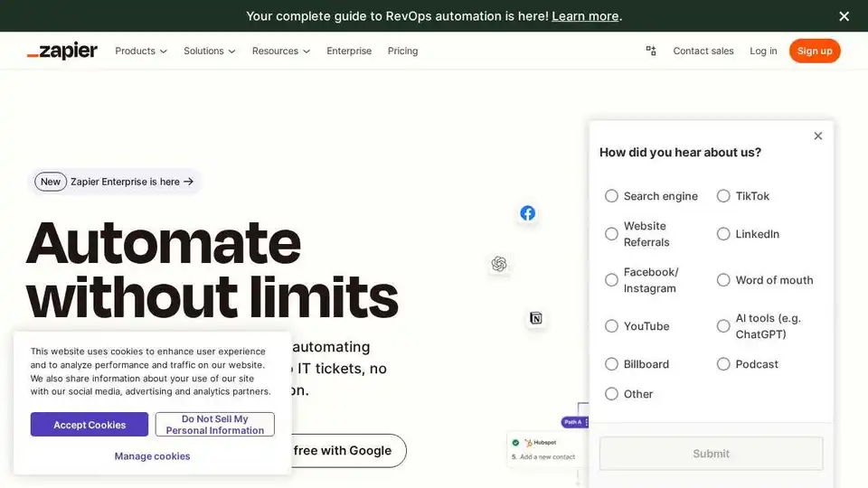Expand the Products dropdown menu
Viewport: 868px width, 488px height.
(141, 52)
